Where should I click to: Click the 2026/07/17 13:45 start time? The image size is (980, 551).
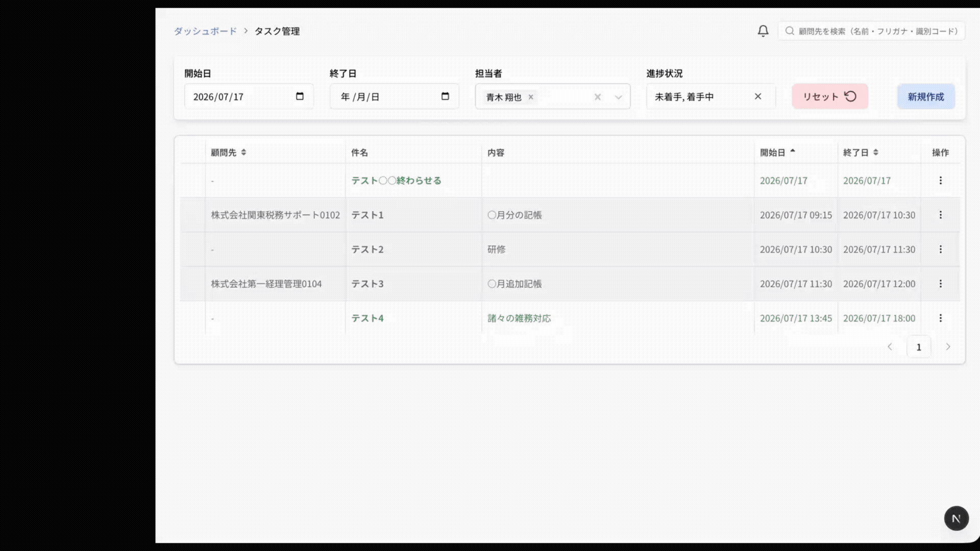796,318
